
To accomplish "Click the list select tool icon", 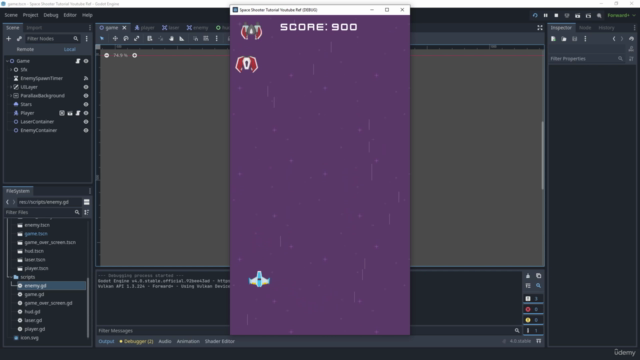I will pyautogui.click(x=150, y=38).
